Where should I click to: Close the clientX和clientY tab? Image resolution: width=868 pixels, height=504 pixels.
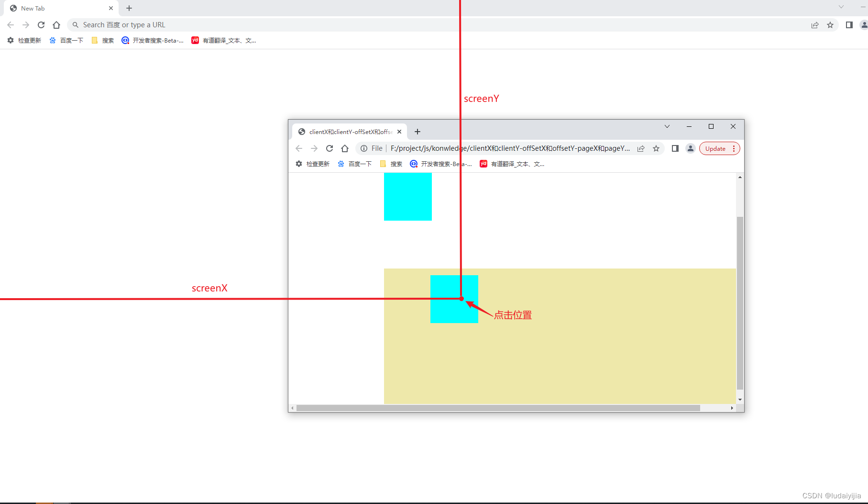(x=399, y=132)
